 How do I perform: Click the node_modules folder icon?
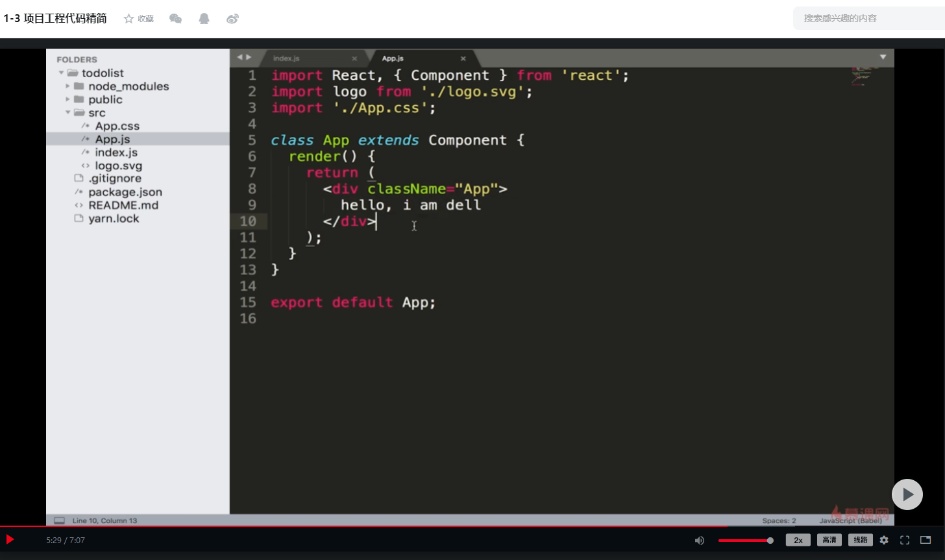point(79,86)
